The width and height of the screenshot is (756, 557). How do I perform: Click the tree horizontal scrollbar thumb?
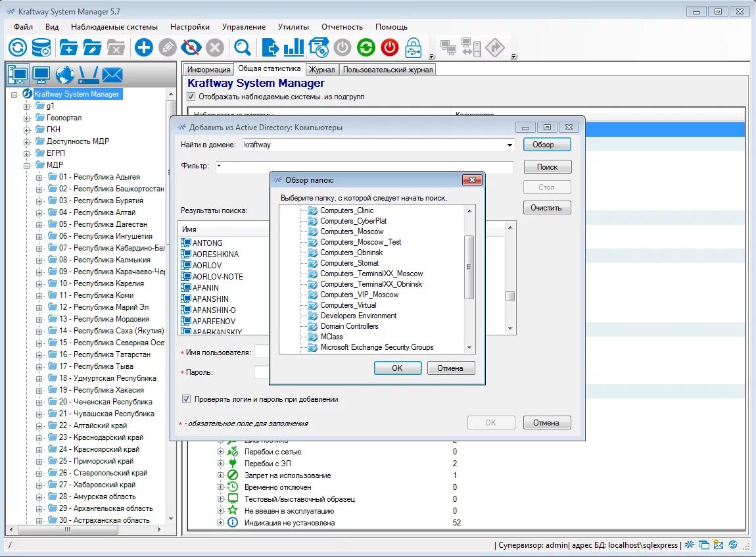point(68,529)
